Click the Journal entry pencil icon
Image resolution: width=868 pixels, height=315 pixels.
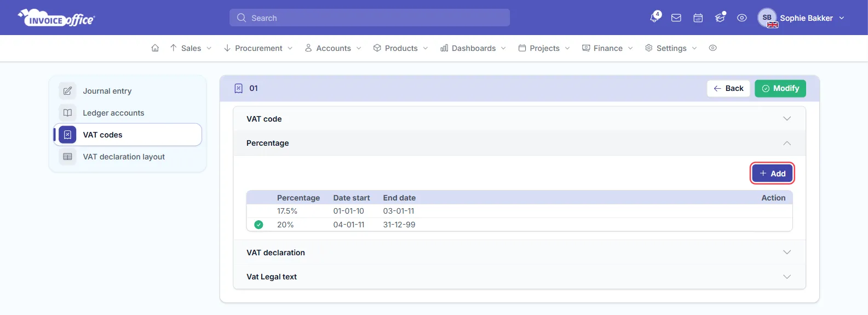[x=67, y=91]
